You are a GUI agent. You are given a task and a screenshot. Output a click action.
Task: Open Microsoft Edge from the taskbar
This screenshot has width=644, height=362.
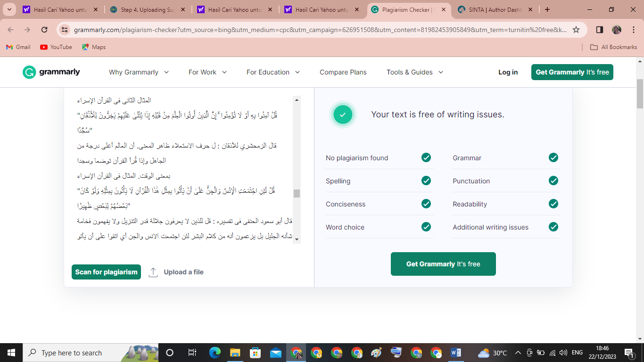215,353
